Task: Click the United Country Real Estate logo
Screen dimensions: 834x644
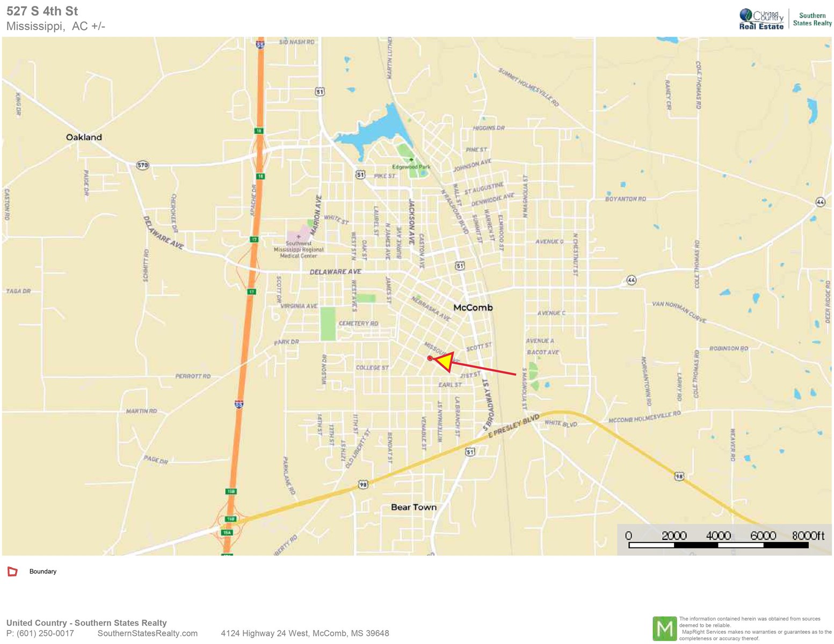Action: pos(761,19)
